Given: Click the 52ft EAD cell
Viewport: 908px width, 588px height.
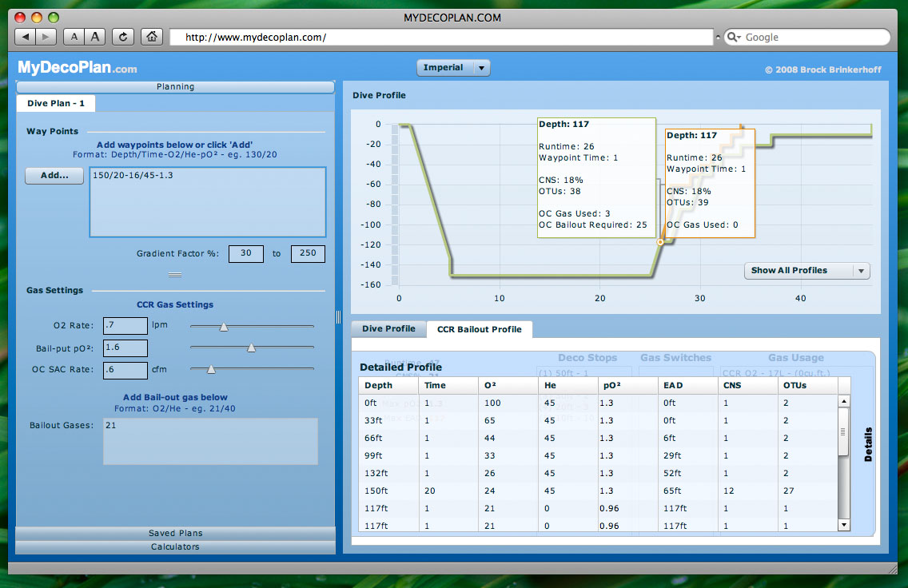Looking at the screenshot, I should [x=688, y=474].
